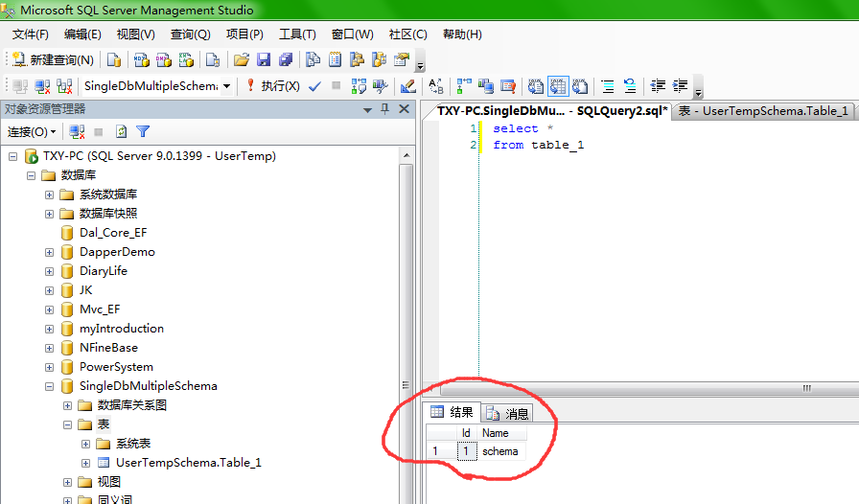Image resolution: width=859 pixels, height=504 pixels.
Task: Open Design Query in Editor
Action: coord(407,86)
